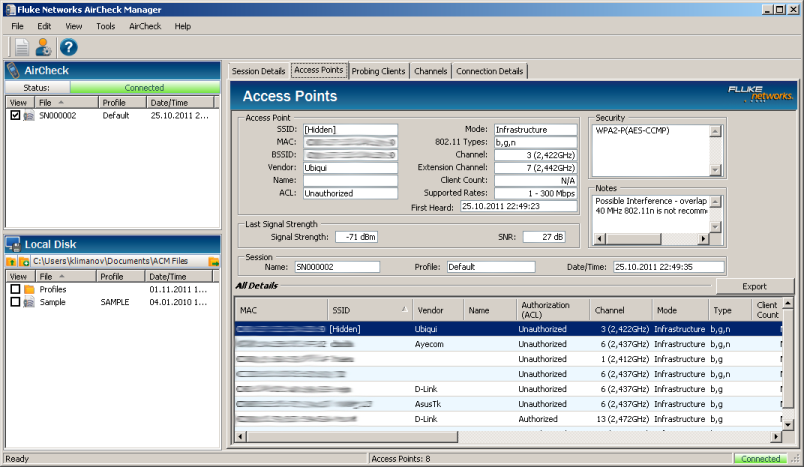Click the Export button

[x=754, y=287]
